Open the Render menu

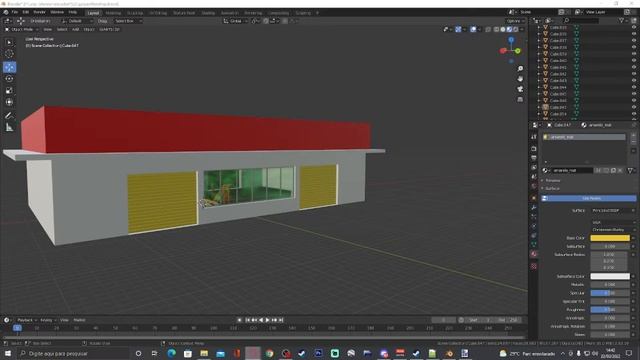point(40,12)
